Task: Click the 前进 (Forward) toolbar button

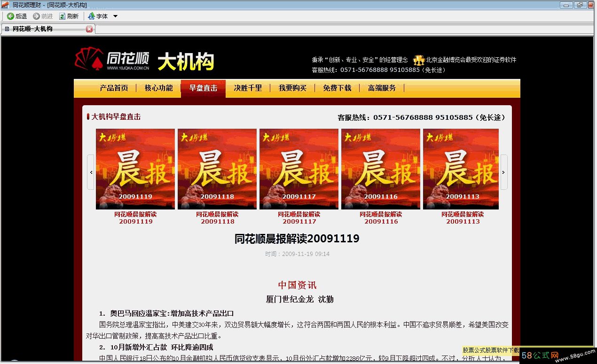Action: coord(43,16)
